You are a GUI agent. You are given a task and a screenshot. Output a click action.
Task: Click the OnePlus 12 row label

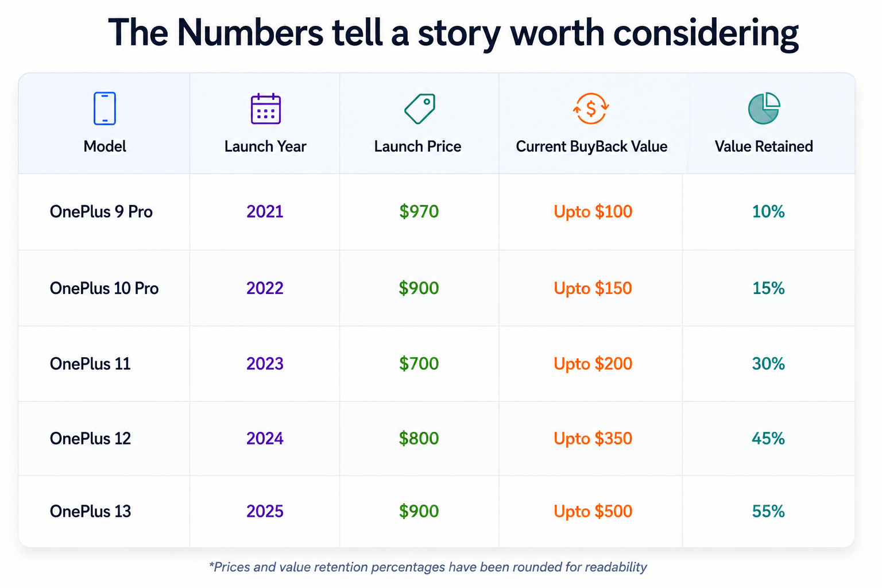90,439
